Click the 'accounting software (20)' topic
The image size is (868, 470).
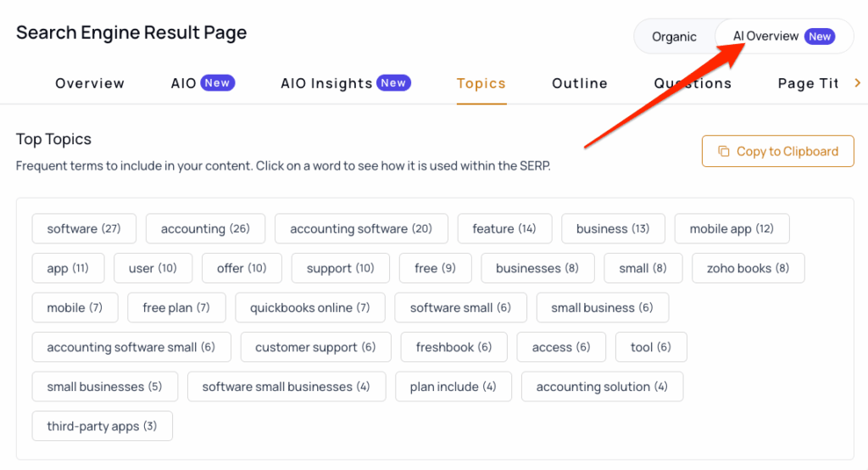point(361,228)
